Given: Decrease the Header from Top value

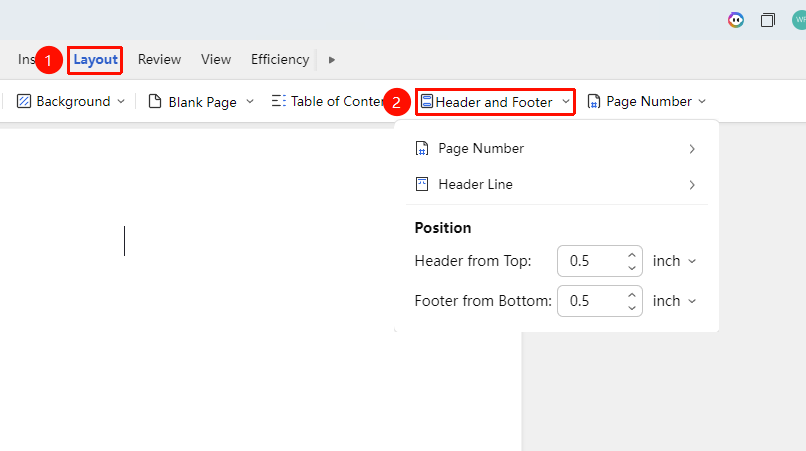Looking at the screenshot, I should point(632,268).
